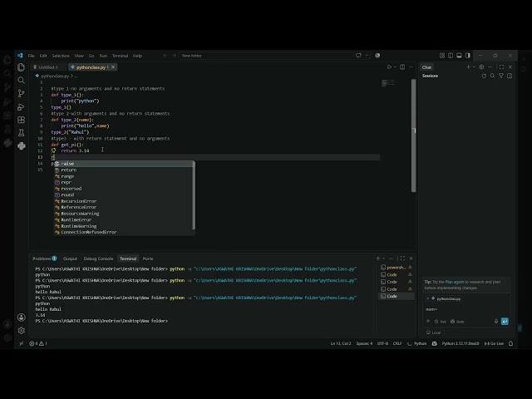Open the Accounts menu in activity bar

coord(21,318)
